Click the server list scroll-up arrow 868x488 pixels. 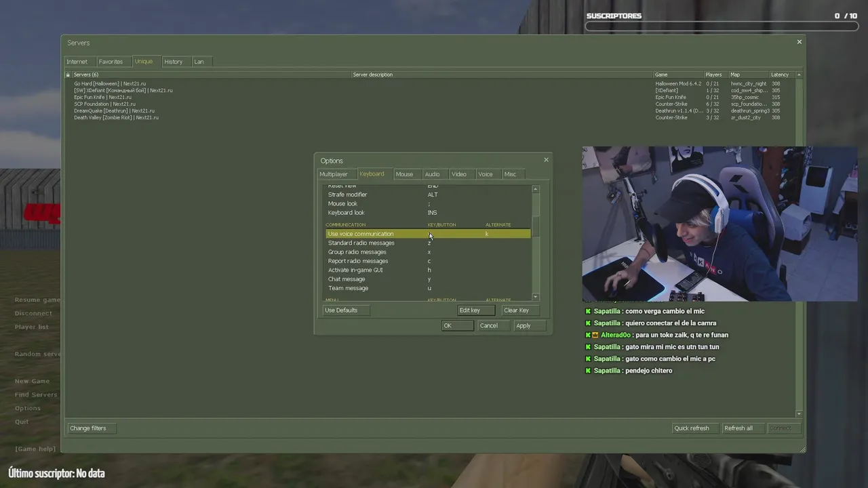click(x=799, y=75)
